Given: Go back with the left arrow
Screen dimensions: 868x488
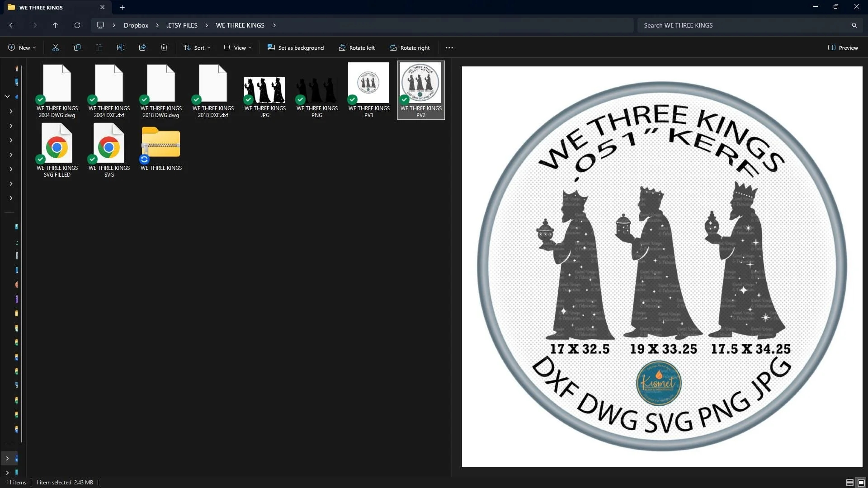Looking at the screenshot, I should pyautogui.click(x=12, y=25).
